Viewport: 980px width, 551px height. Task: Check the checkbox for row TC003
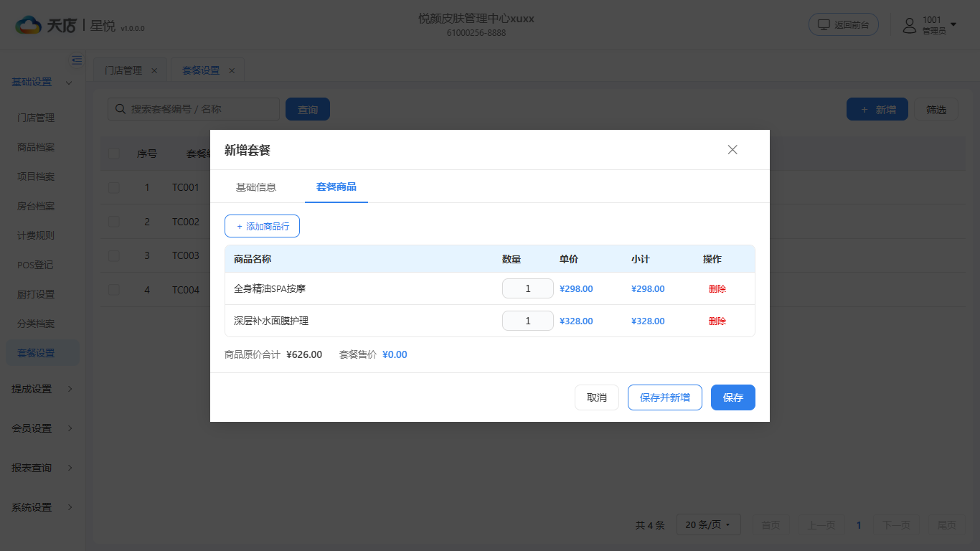coord(114,255)
